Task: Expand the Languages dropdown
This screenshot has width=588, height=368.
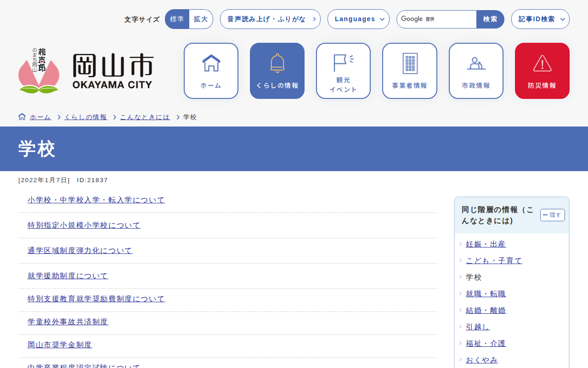Action: pos(358,19)
